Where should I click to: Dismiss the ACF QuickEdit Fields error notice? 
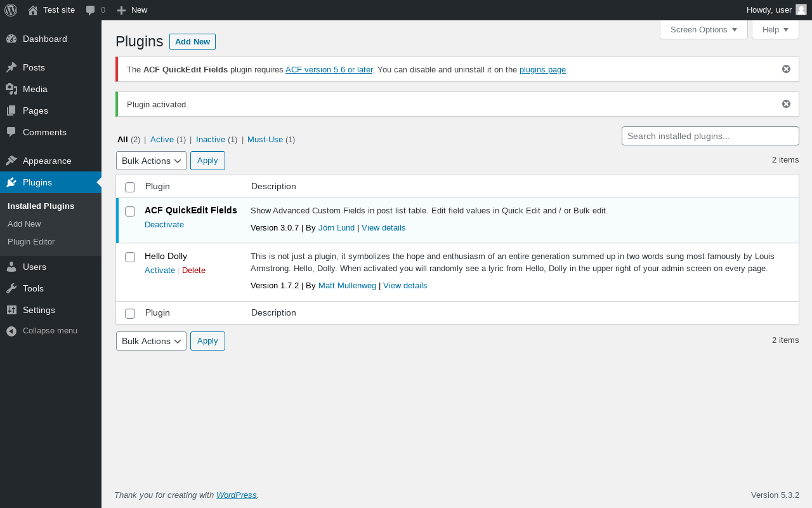point(786,69)
